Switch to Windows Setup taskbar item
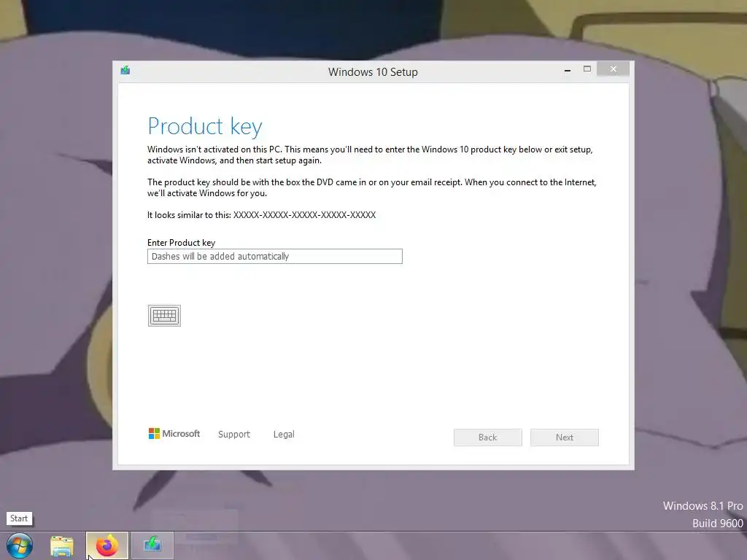Image resolution: width=747 pixels, height=560 pixels. (152, 545)
